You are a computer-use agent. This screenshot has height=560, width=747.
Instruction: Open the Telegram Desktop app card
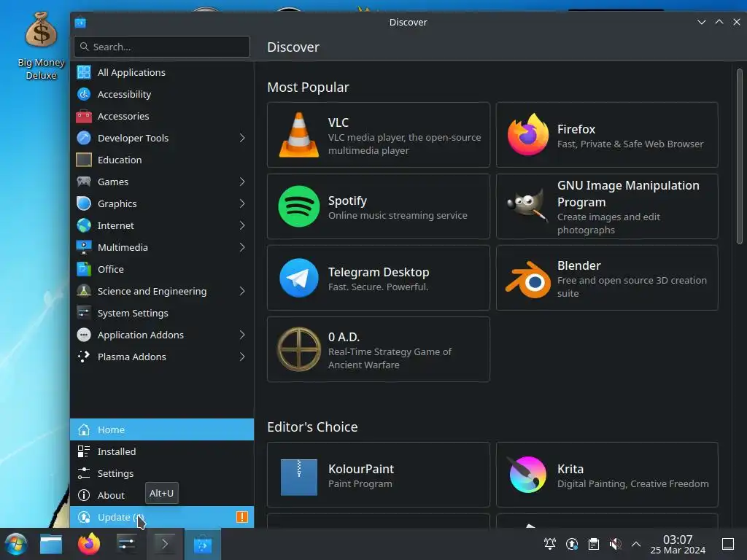click(x=379, y=278)
